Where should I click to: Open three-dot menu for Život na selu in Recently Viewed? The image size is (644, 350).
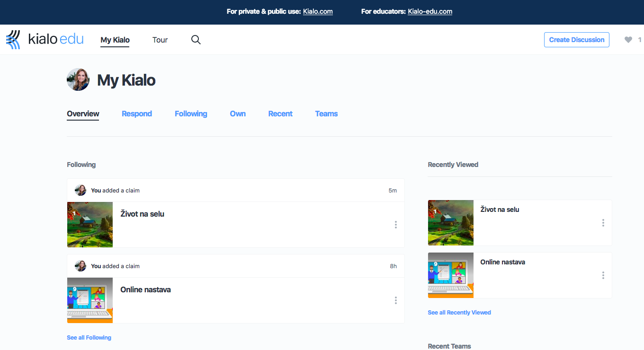(603, 223)
